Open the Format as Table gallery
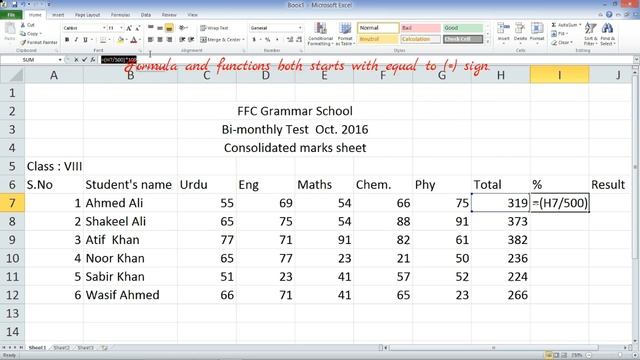 pos(345,34)
